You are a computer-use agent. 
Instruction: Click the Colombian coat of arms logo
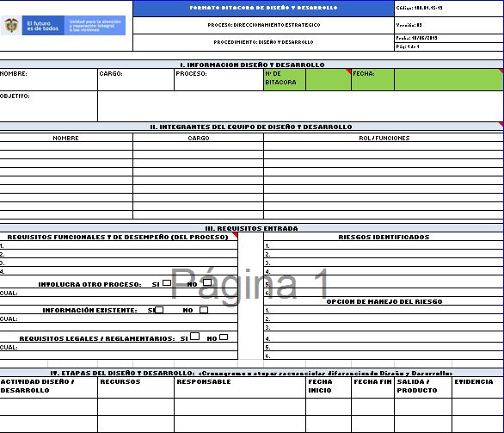(11, 25)
